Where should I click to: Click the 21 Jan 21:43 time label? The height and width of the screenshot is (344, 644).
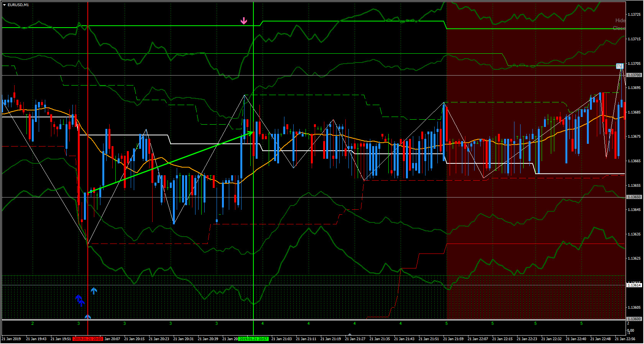[x=404, y=339]
